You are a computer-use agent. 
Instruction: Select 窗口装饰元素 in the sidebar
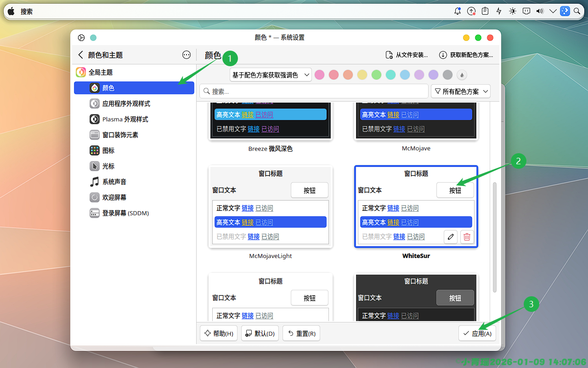coord(120,135)
